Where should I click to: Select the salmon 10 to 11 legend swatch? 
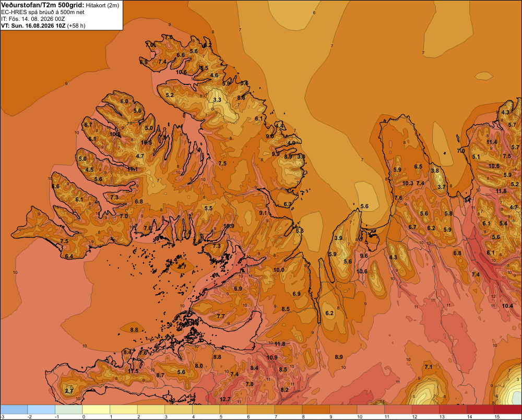point(371,410)
